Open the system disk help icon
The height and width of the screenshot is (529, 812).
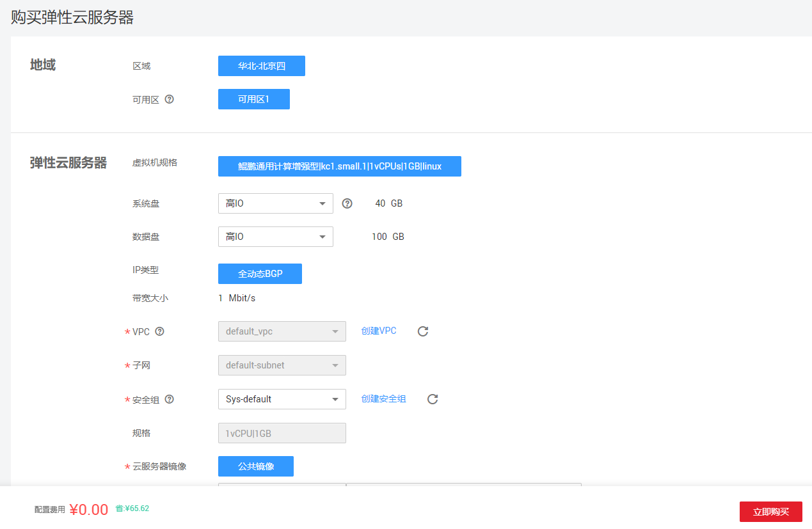(347, 203)
